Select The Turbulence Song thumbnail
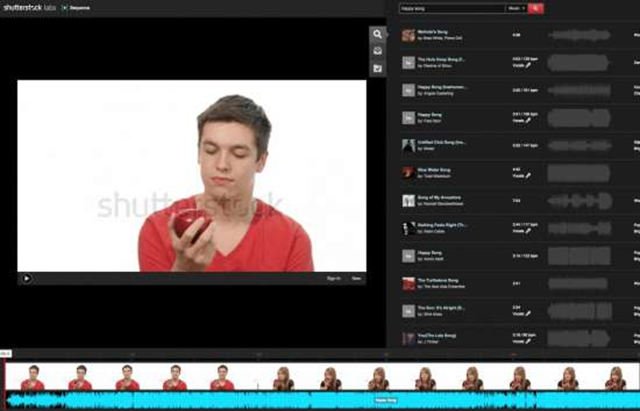This screenshot has height=411, width=640. 409,283
